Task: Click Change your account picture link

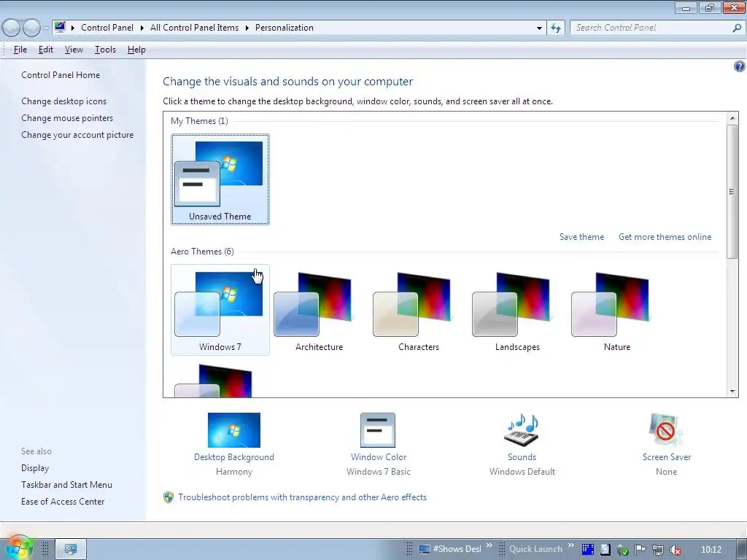Action: 77,135
